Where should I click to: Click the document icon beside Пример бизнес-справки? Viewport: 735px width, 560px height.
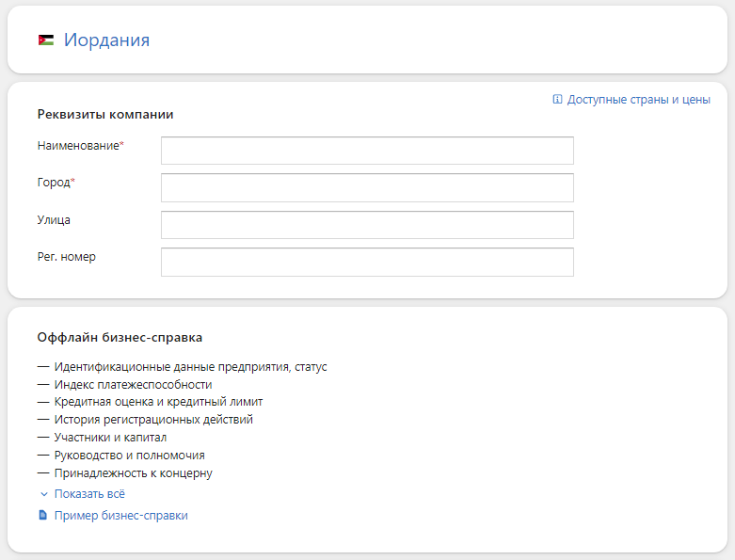(x=42, y=516)
